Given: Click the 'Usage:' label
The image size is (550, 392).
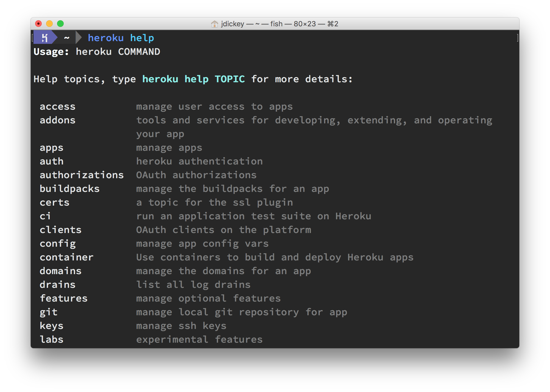Looking at the screenshot, I should click(51, 52).
